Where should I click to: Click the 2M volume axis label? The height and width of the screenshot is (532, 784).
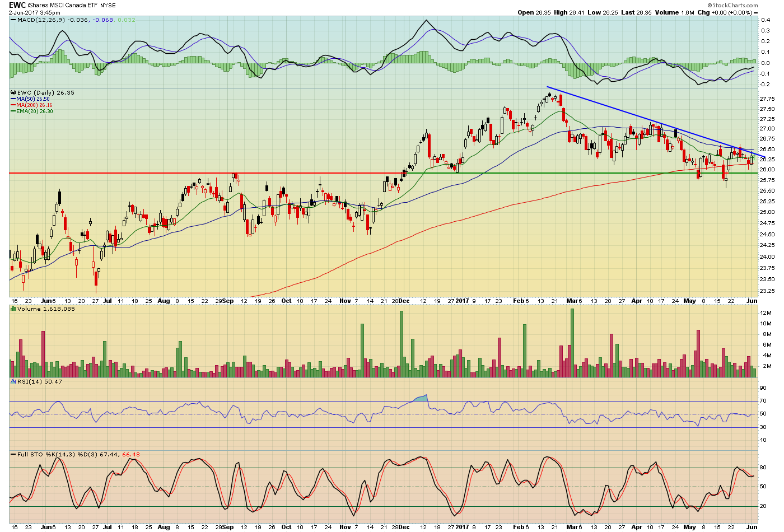click(766, 366)
